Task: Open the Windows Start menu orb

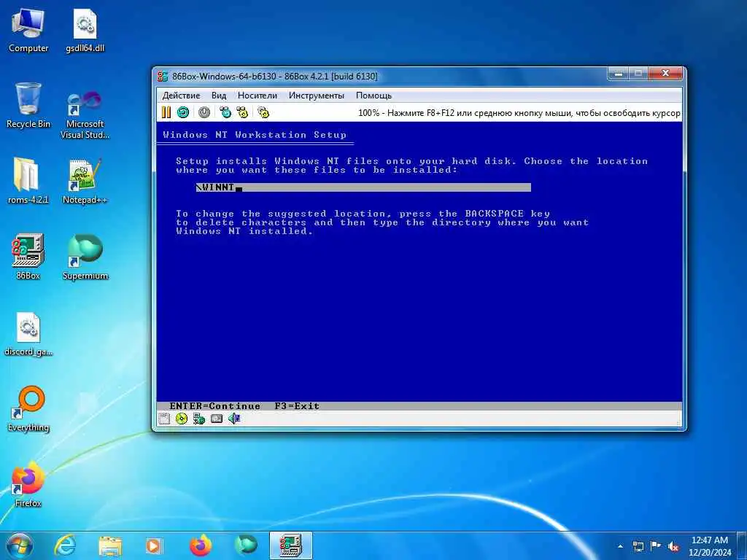Action: (x=20, y=545)
